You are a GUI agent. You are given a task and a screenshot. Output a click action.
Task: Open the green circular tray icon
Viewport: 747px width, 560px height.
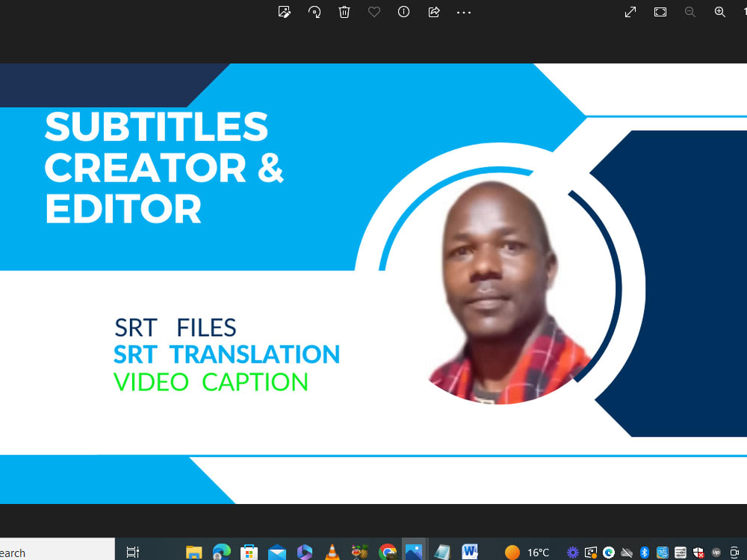tap(608, 553)
